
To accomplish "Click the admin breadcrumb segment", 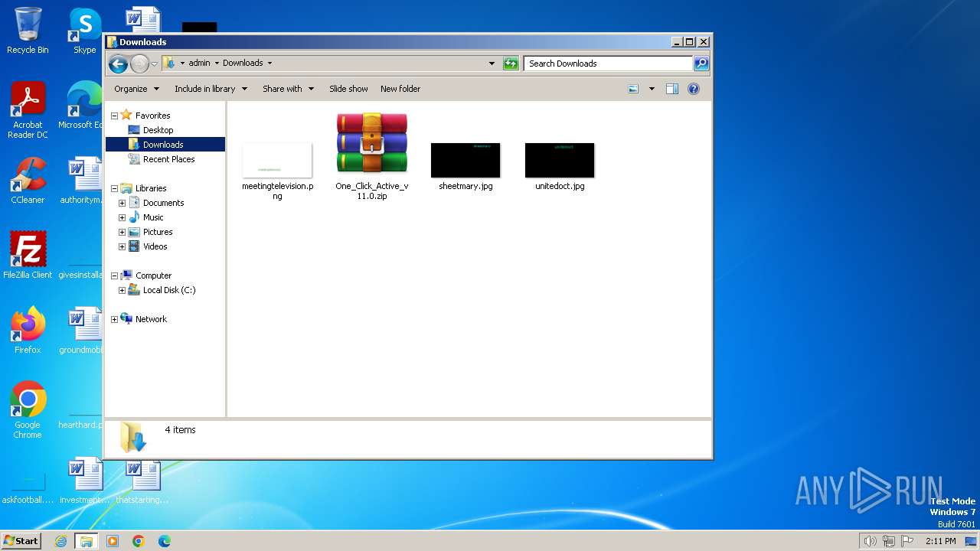I will point(199,64).
